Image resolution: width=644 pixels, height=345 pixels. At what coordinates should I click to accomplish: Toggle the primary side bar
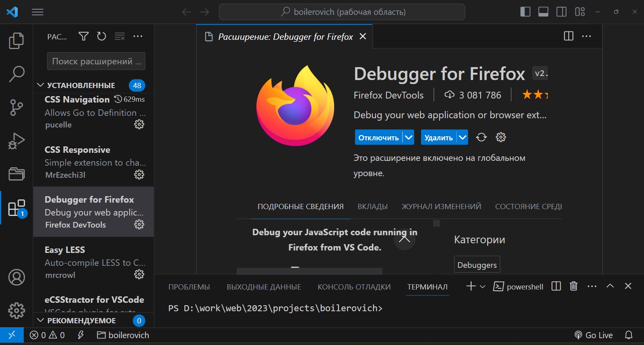tap(525, 12)
